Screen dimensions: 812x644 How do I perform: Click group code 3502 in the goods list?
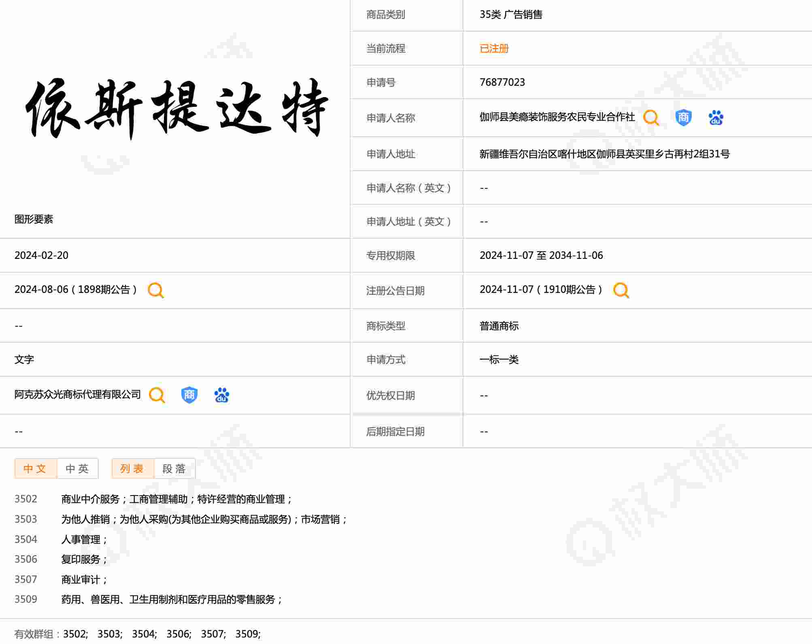click(x=26, y=499)
